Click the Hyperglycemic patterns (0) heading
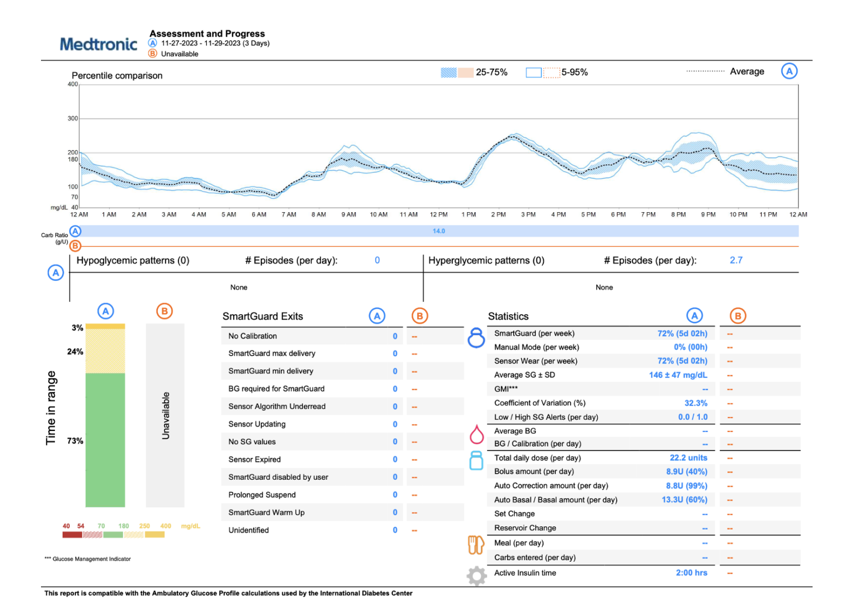The image size is (851, 616). (x=486, y=260)
